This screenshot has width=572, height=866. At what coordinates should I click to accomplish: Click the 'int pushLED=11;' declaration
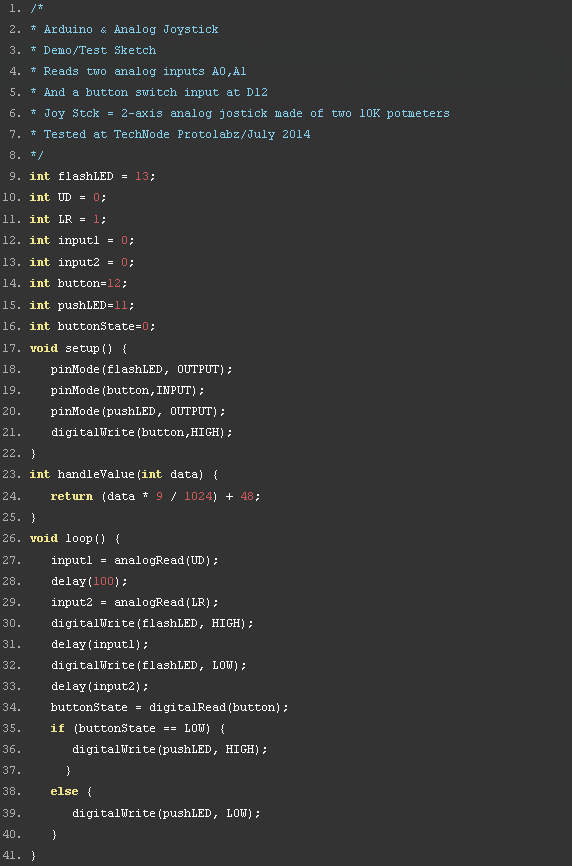[x=82, y=305]
